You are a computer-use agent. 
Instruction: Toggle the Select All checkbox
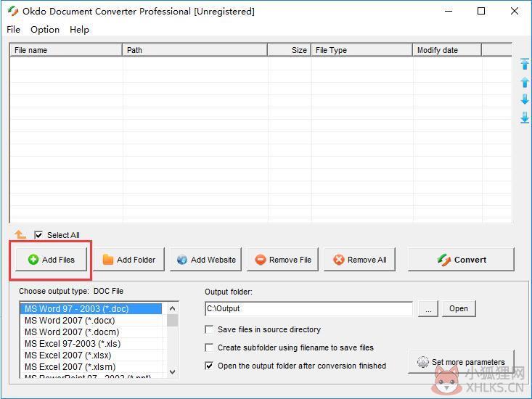click(38, 235)
